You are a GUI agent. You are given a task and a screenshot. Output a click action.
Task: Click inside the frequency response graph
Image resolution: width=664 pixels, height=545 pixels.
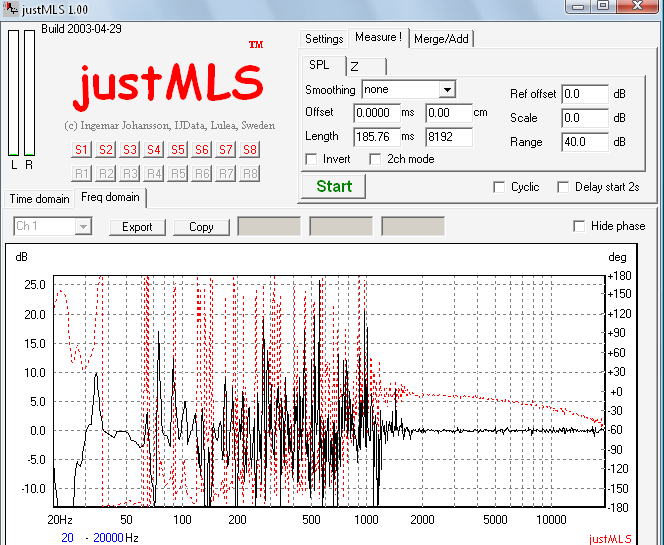329,391
